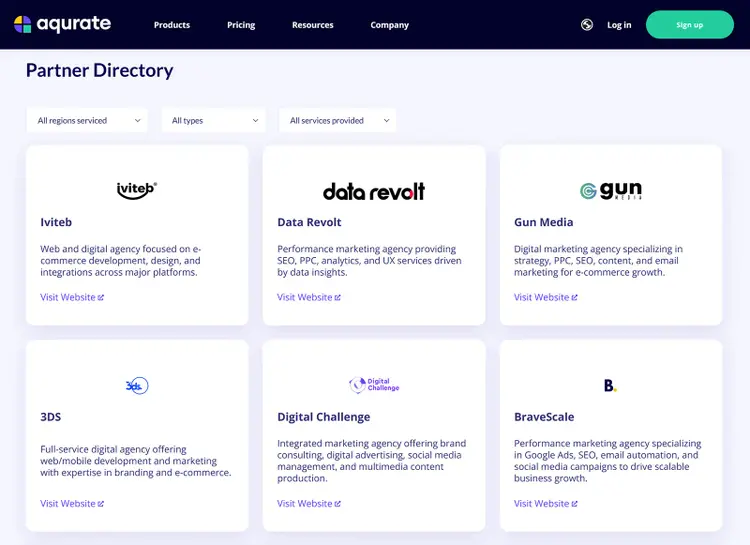Image resolution: width=750 pixels, height=545 pixels.
Task: Click Gun Media description about e-commerce growth
Action: (x=598, y=261)
